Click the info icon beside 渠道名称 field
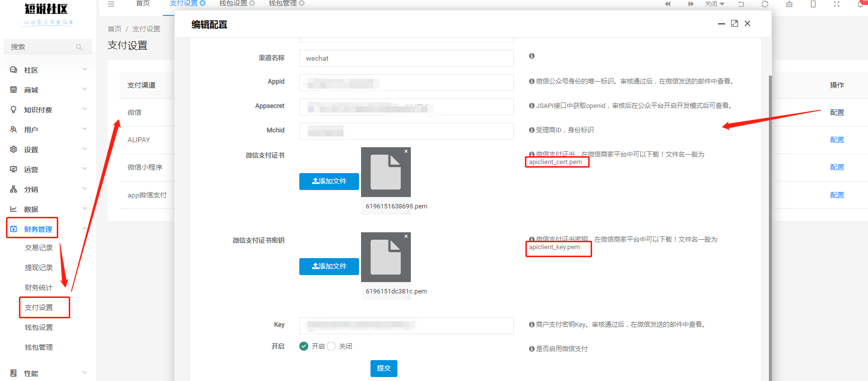 pyautogui.click(x=532, y=56)
